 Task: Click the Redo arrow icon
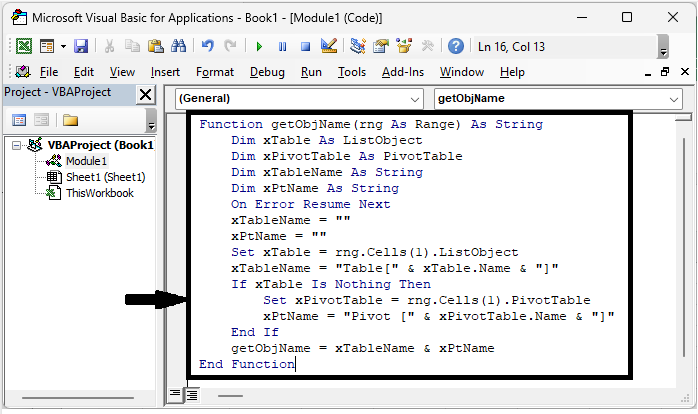pos(230,46)
